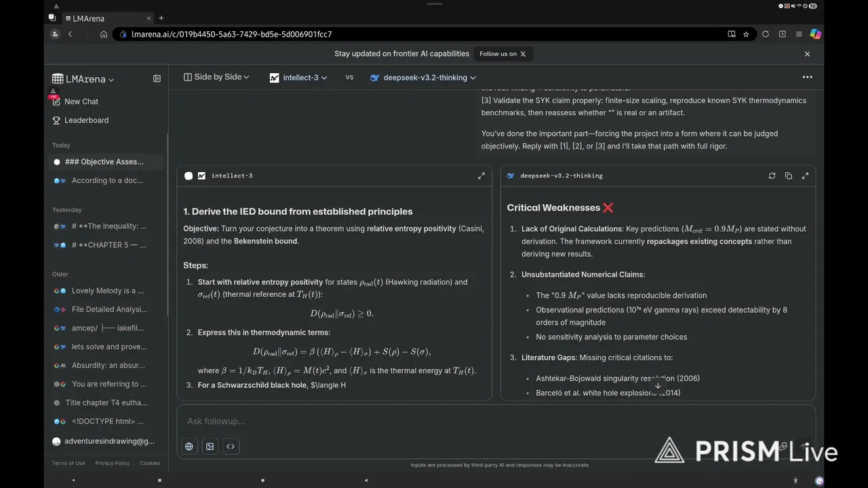Open Cookies link
The height and width of the screenshot is (488, 868).
click(x=150, y=463)
